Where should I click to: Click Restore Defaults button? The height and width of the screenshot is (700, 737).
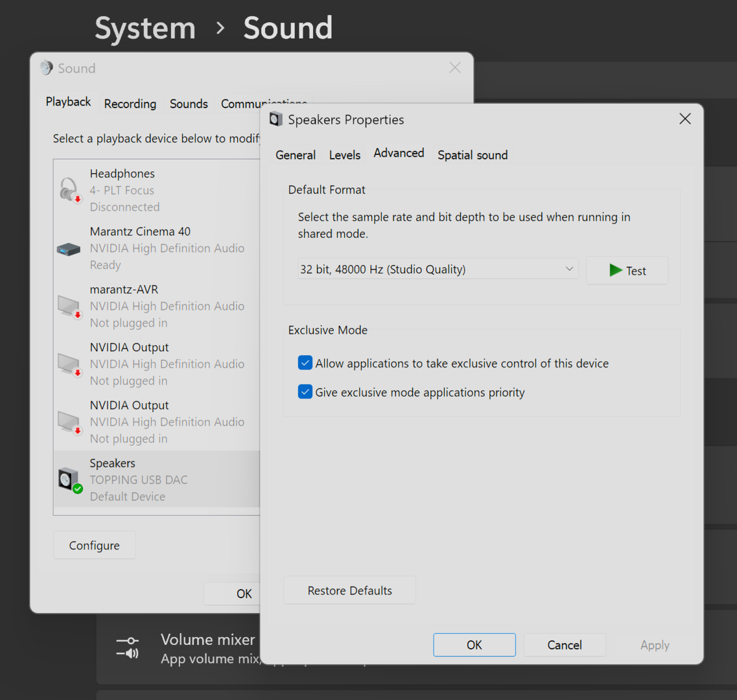pyautogui.click(x=349, y=590)
